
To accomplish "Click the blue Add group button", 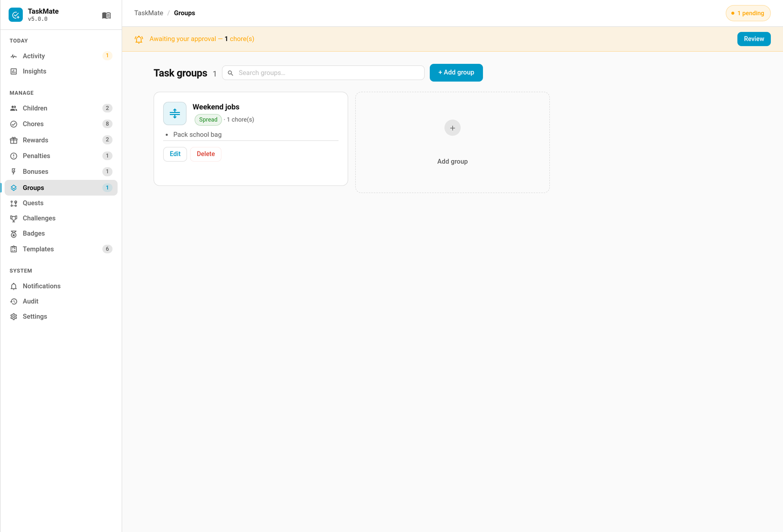I will pyautogui.click(x=456, y=72).
